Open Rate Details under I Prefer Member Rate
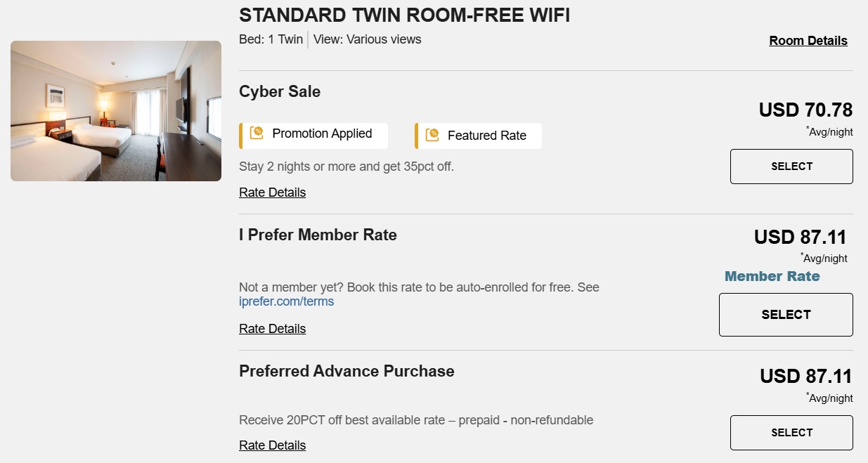Viewport: 868px width, 463px height. coord(272,328)
